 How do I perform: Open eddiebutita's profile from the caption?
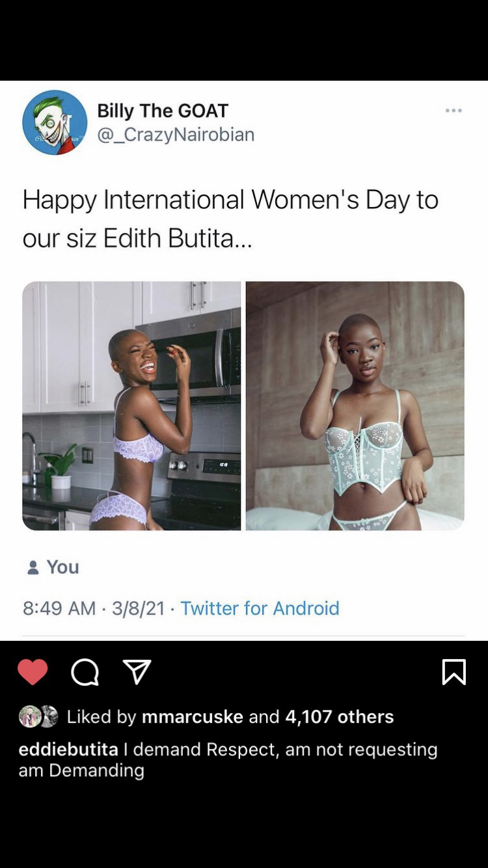68,749
